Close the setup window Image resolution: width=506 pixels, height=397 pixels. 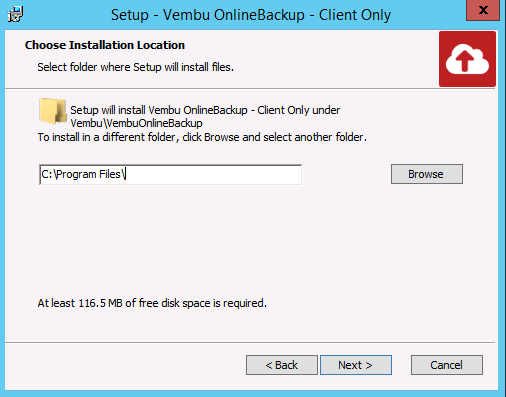483,10
